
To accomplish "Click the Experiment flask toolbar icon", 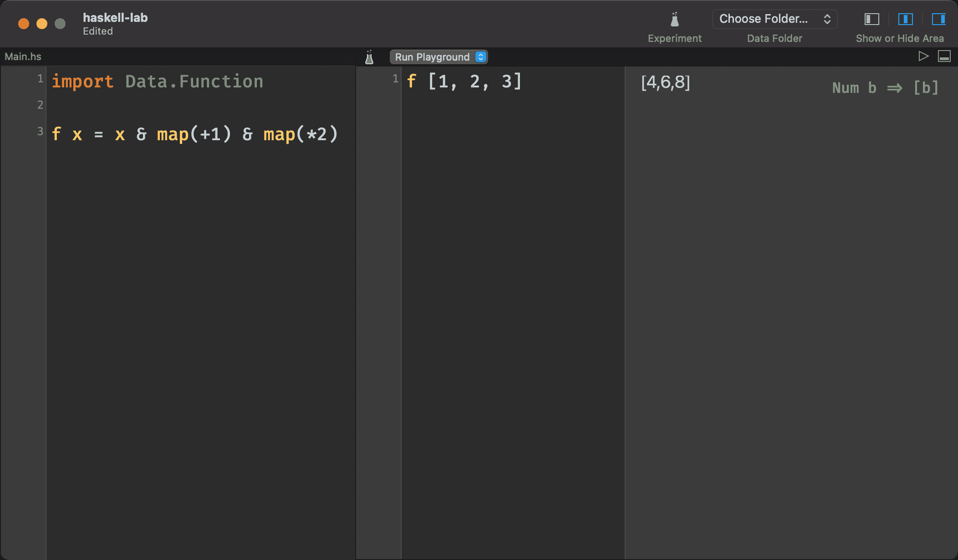I will tap(675, 19).
